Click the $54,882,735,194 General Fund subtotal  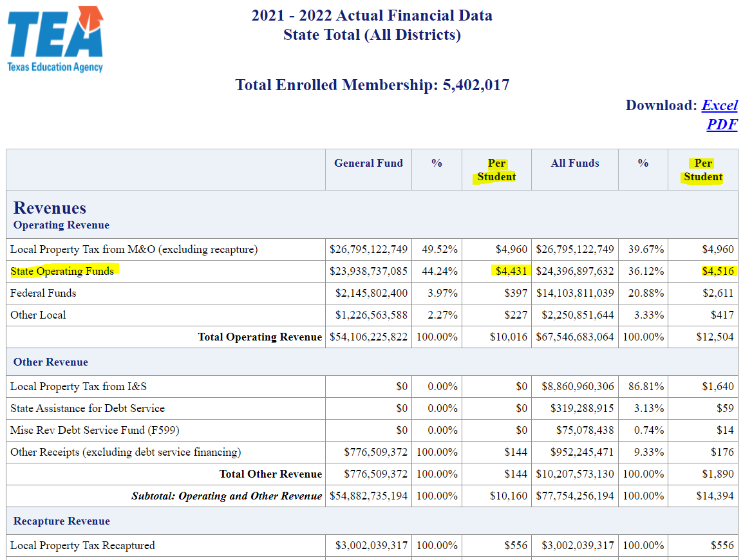369,496
